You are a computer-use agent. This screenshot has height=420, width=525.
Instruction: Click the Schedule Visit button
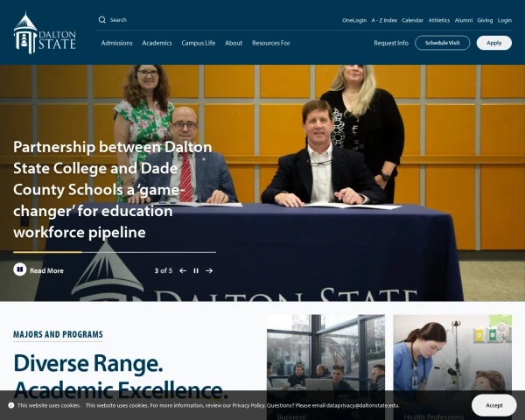[x=442, y=43]
